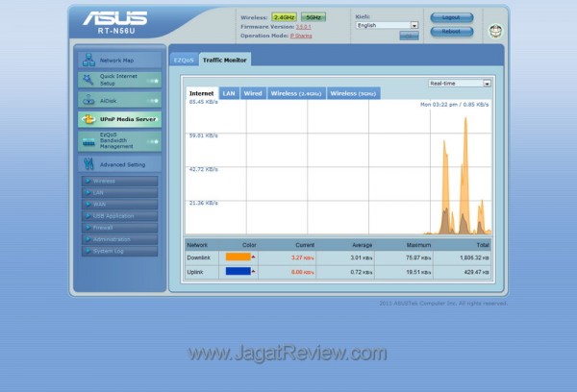Click Network Map menu label
The image size is (577, 392).
116,61
